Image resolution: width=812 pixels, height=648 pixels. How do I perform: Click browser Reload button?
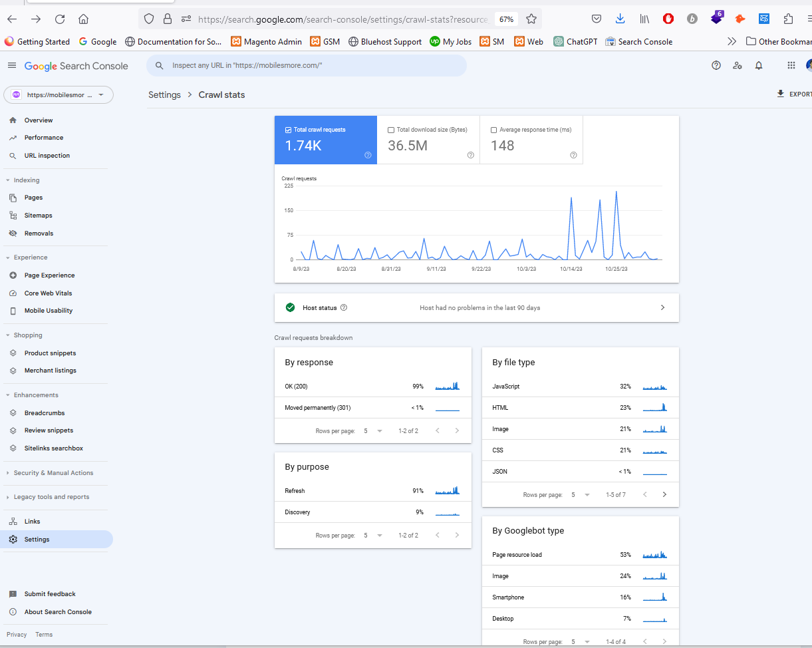[x=60, y=19]
